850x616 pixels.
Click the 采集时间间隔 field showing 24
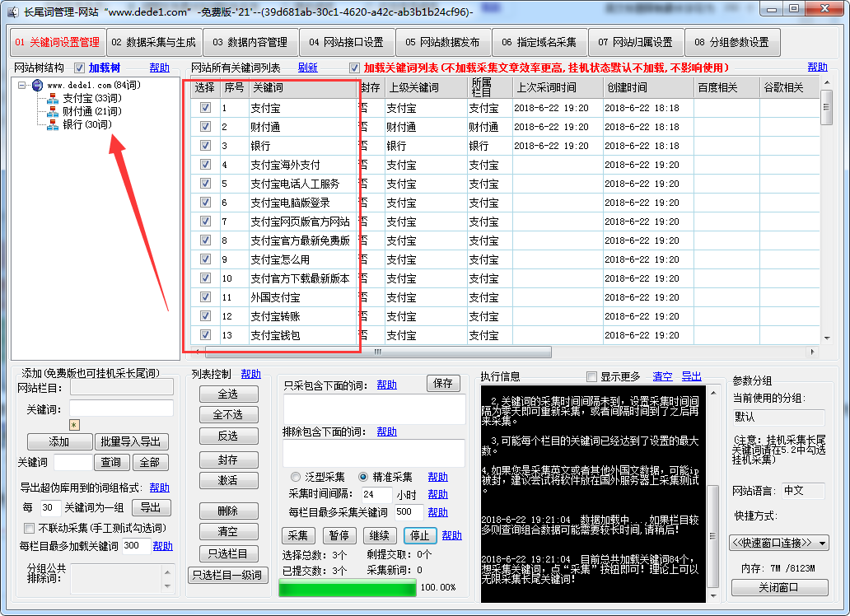point(376,495)
